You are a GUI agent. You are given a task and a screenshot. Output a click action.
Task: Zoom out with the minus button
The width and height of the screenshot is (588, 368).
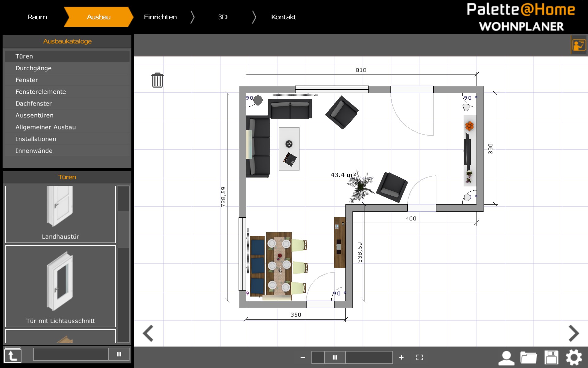[303, 357]
